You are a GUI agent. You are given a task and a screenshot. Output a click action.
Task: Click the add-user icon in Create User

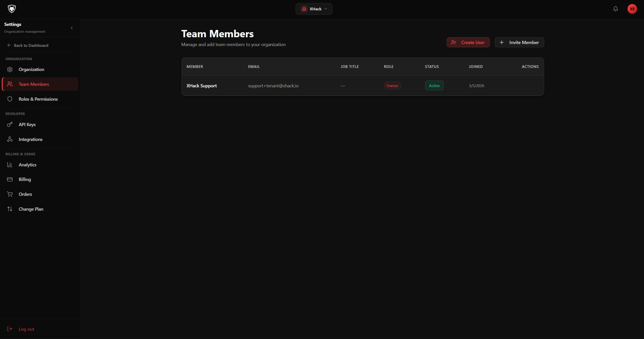tap(454, 42)
